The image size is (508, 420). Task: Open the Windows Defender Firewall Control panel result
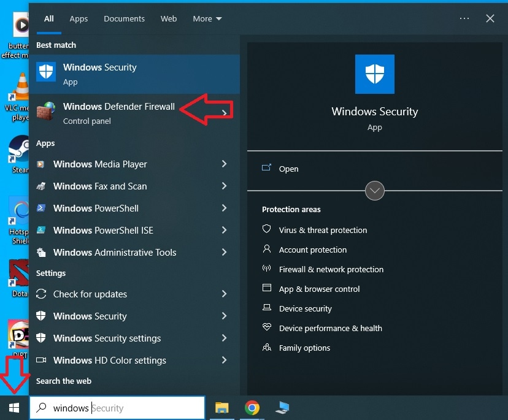(134, 113)
